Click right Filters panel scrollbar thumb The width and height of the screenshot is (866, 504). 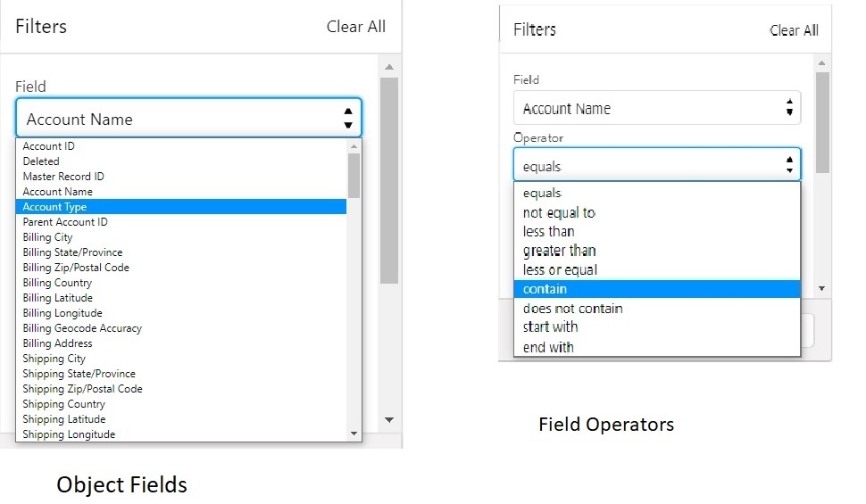point(822,122)
